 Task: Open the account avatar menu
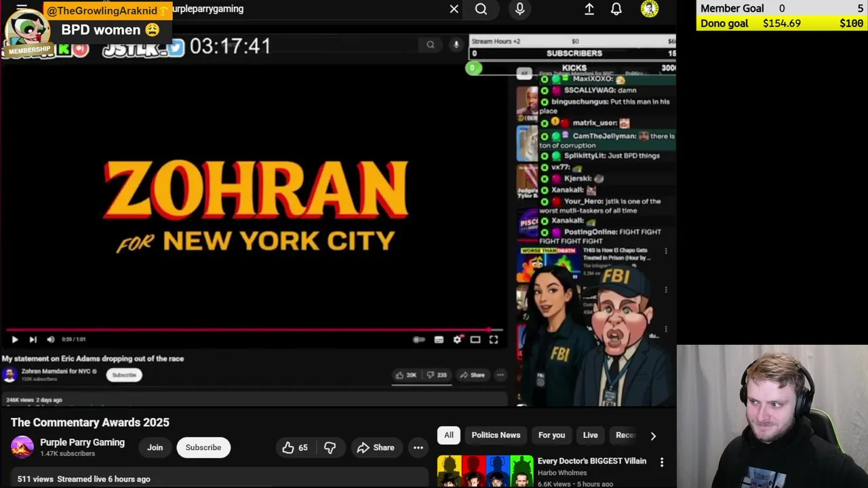tap(650, 9)
